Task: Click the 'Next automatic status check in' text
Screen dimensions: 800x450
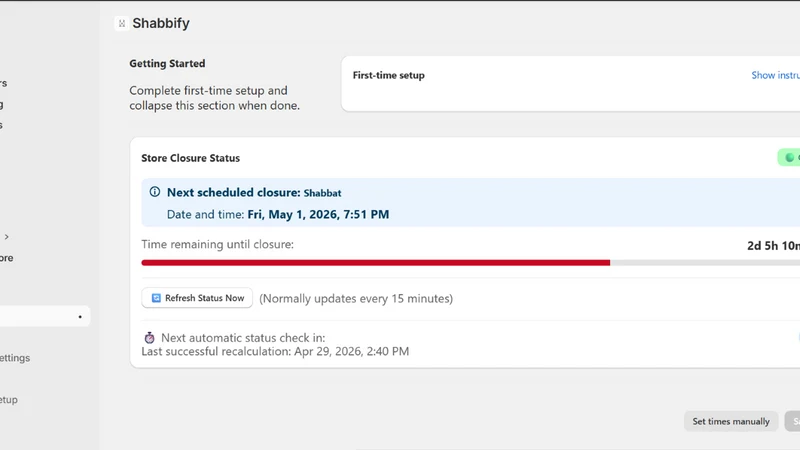Action: point(243,338)
